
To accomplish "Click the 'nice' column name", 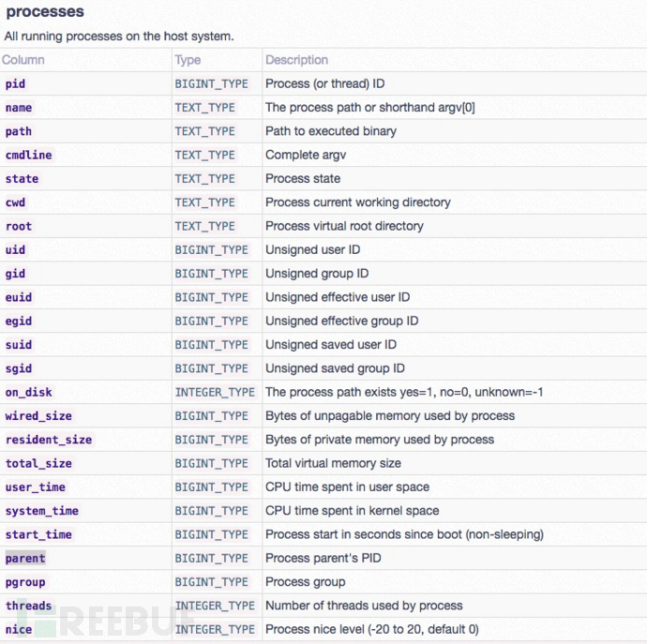I will [x=19, y=629].
